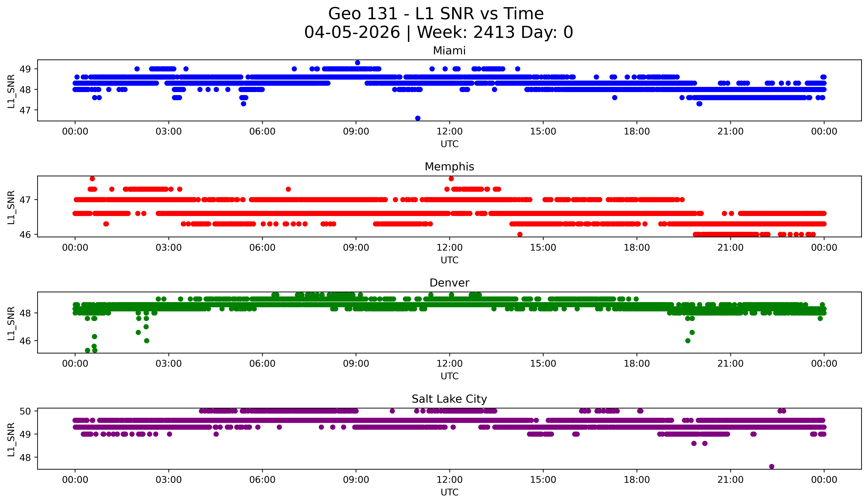
Task: Click the 21:00 tick label under Salt Lake City plot
Action: (730, 480)
